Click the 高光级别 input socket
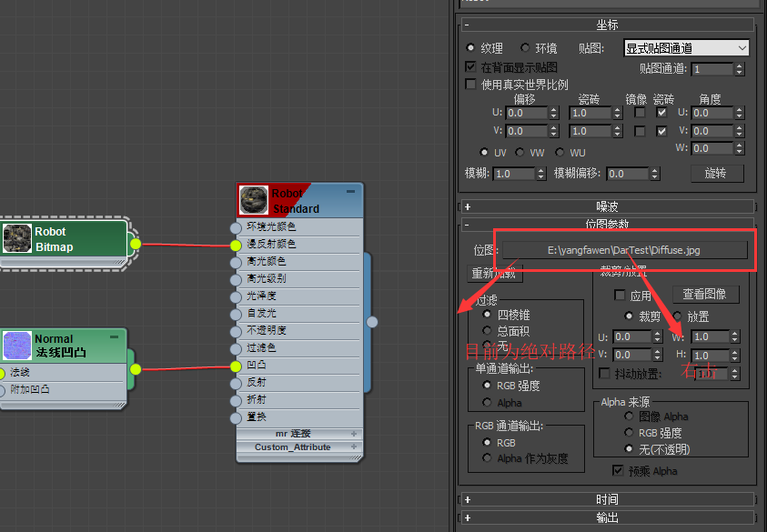 (x=236, y=280)
